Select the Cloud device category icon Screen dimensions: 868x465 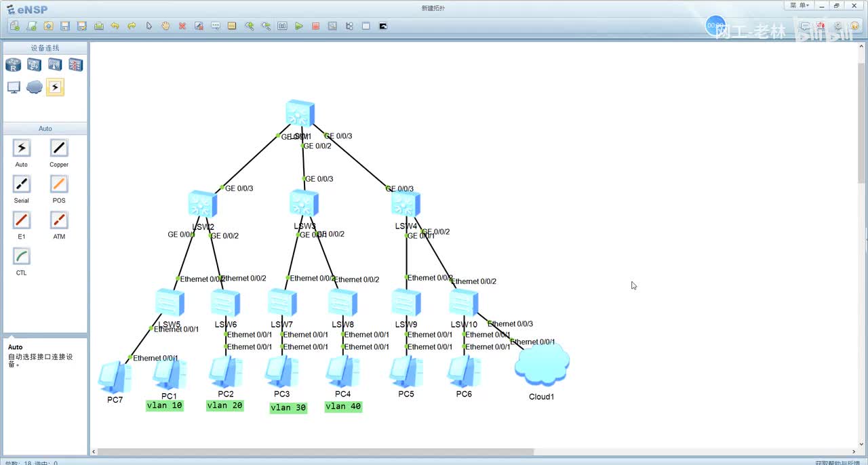pos(35,87)
